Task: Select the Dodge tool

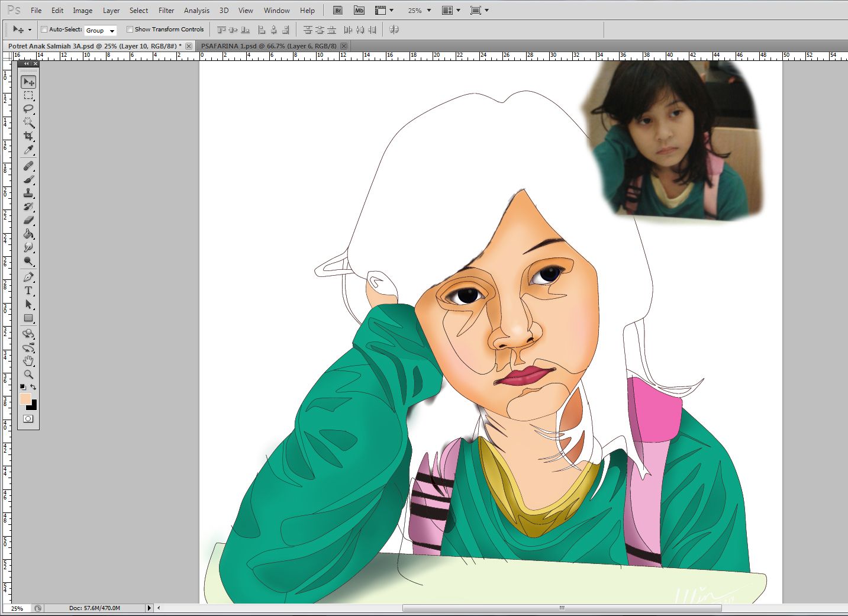Action: pyautogui.click(x=28, y=261)
